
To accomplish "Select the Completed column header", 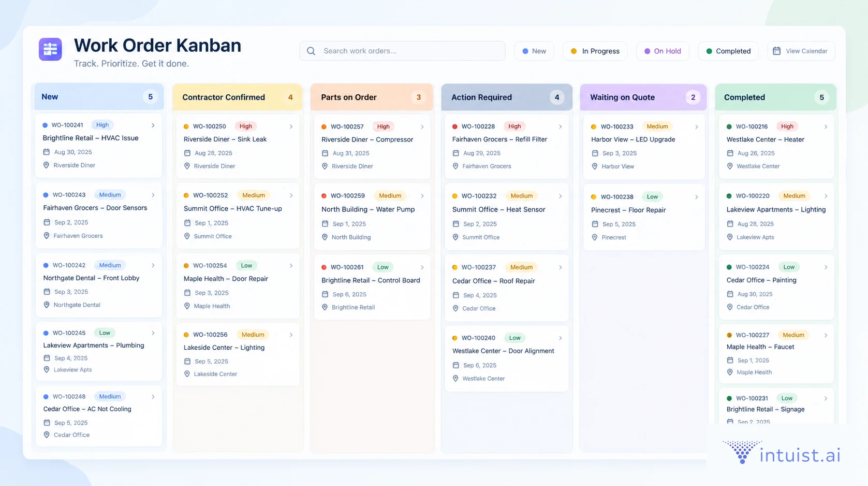I will (776, 97).
